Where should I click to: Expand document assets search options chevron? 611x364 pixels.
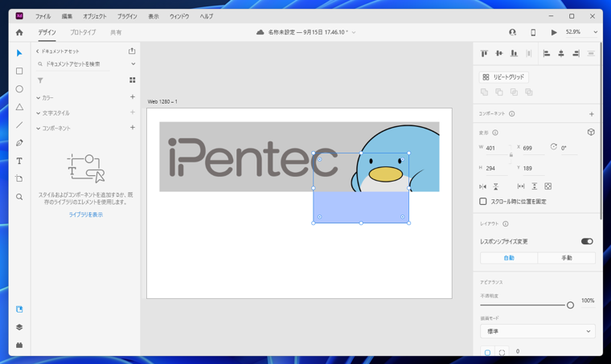(x=133, y=63)
